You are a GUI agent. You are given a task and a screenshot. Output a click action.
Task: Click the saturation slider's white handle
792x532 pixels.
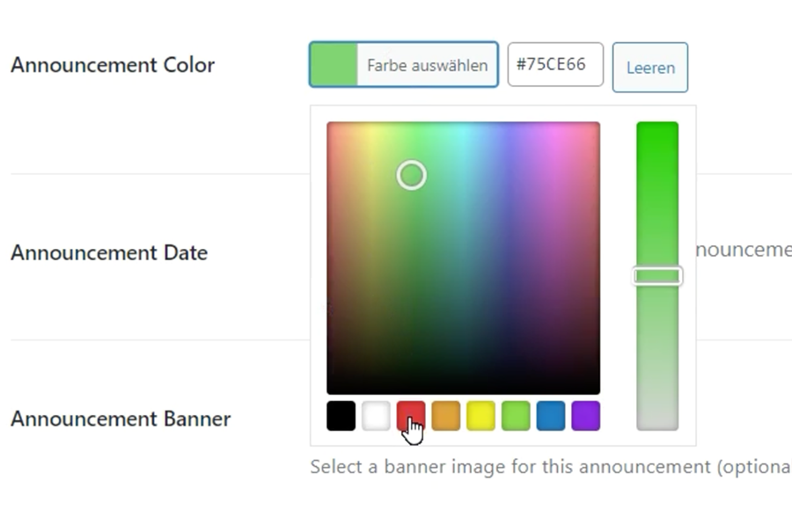tap(657, 276)
